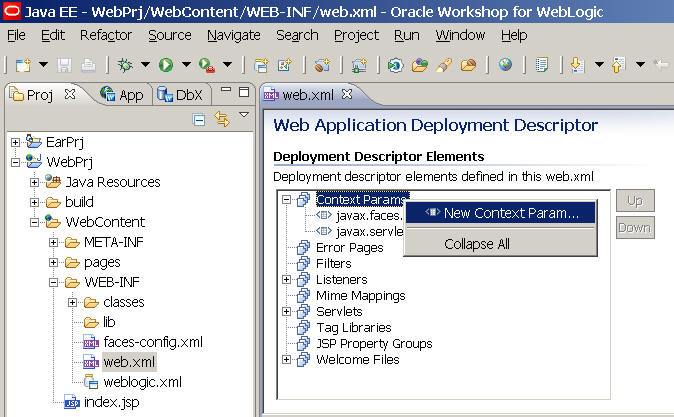Open the Project panel view menu triangle
This screenshot has width=674, height=417.
244,115
